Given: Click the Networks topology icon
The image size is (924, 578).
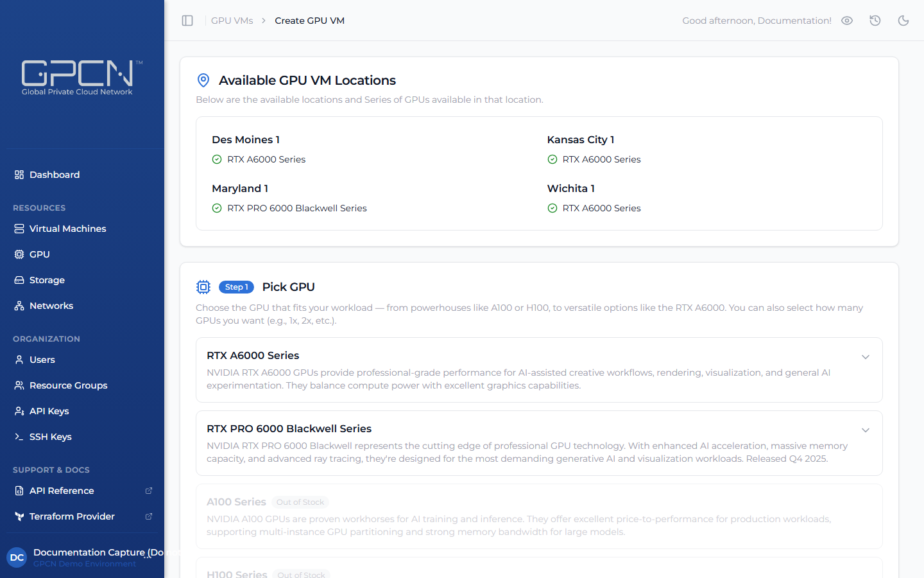Looking at the screenshot, I should pos(19,306).
